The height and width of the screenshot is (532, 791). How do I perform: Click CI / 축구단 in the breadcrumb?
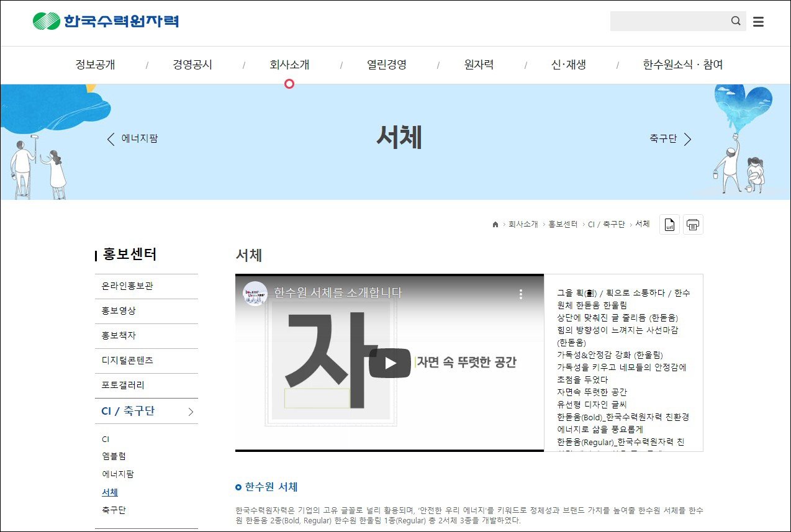click(x=607, y=225)
